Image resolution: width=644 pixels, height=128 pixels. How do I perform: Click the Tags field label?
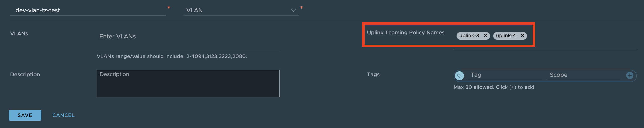click(x=373, y=75)
